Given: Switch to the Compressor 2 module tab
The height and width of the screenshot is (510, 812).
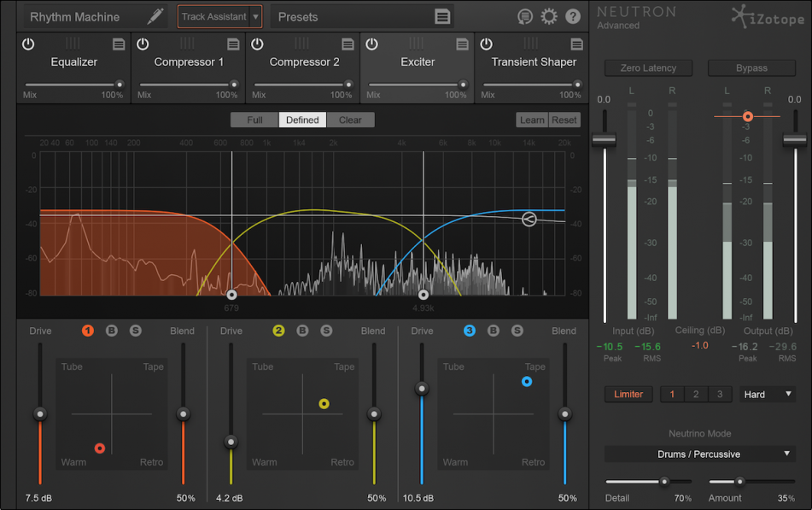Looking at the screenshot, I should [304, 62].
